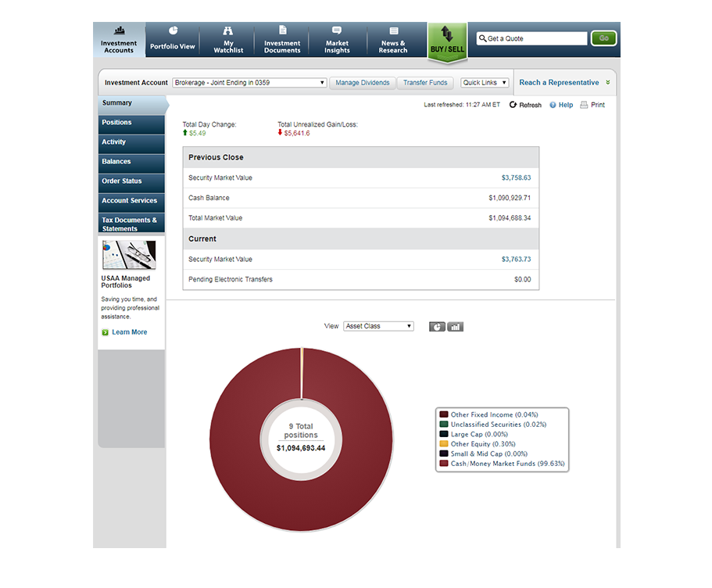The height and width of the screenshot is (588, 712).
Task: Click the Cash/Money Market Funds legend swatch
Action: coord(444,464)
